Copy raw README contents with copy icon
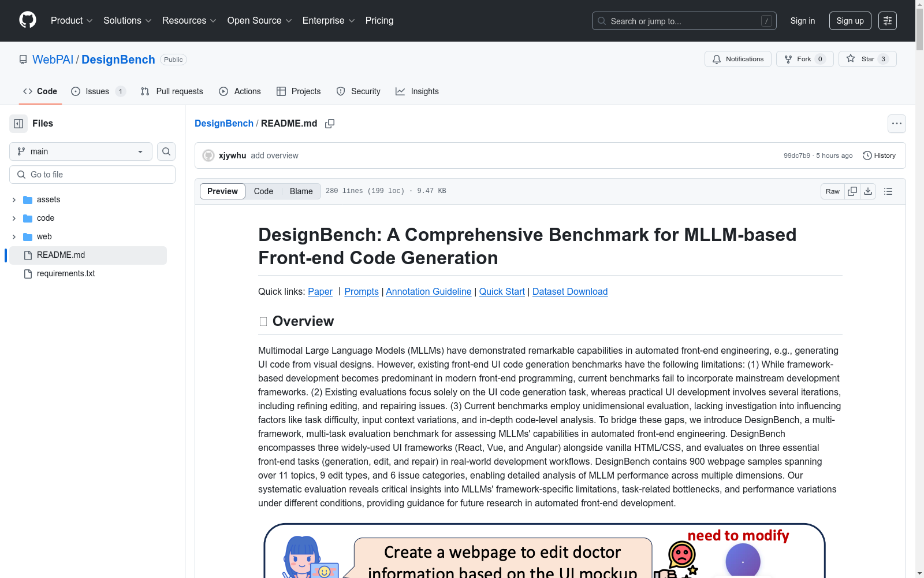924x578 pixels. [x=852, y=191]
